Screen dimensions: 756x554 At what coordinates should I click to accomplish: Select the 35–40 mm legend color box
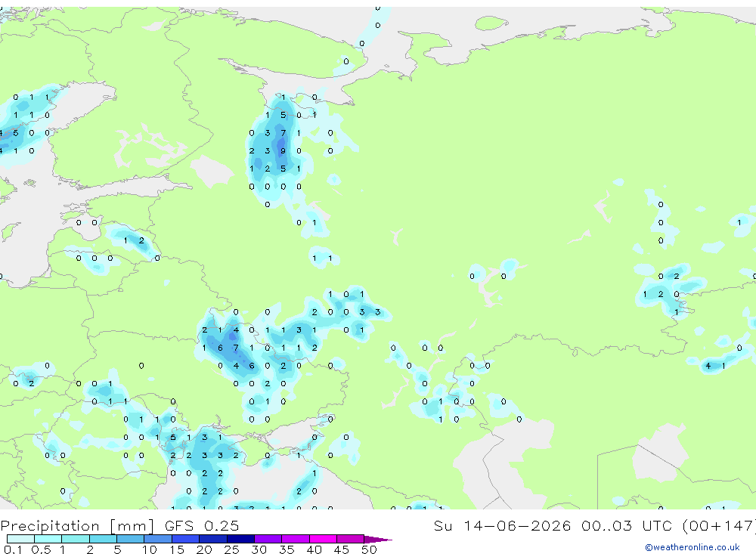[296, 539]
